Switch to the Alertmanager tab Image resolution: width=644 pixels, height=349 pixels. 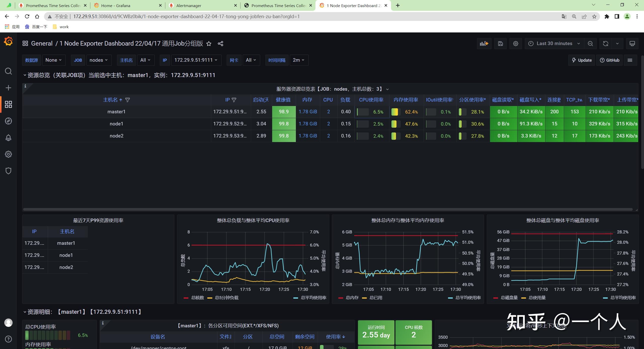click(x=203, y=5)
